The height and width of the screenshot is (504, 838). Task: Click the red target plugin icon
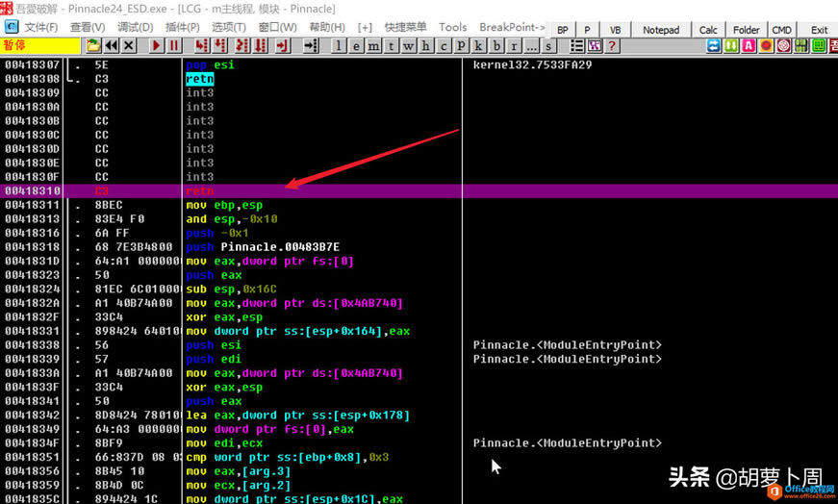783,46
